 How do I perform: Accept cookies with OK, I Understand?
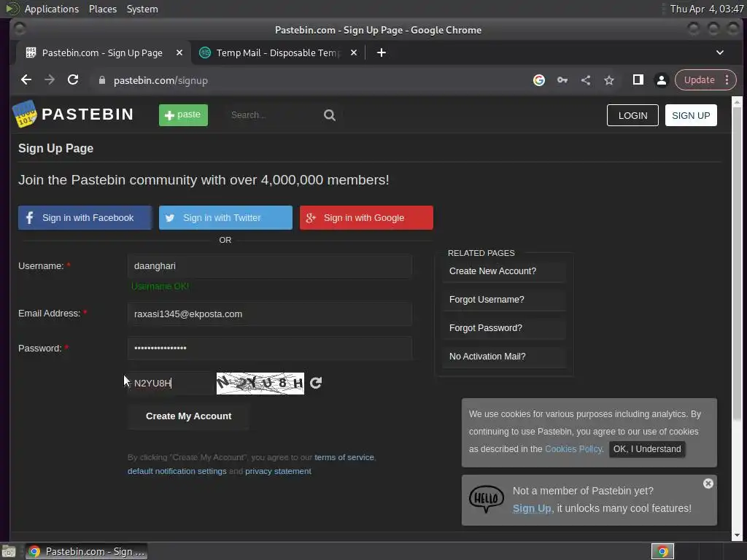click(x=647, y=449)
